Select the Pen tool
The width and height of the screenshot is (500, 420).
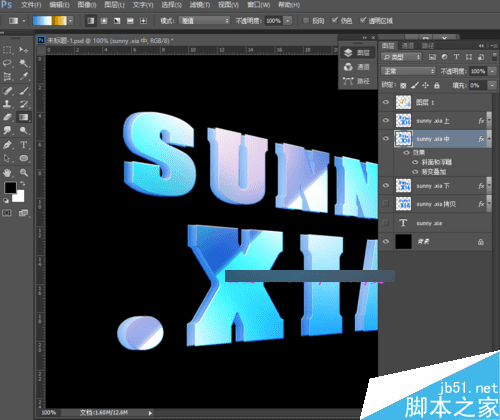[x=7, y=145]
